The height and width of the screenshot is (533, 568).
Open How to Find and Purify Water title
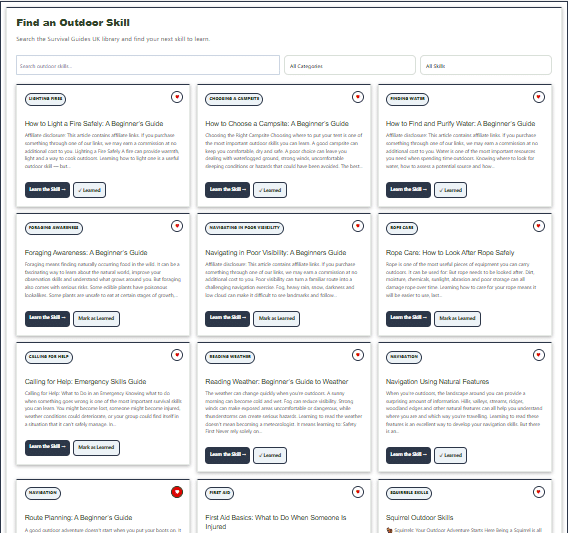click(x=460, y=124)
